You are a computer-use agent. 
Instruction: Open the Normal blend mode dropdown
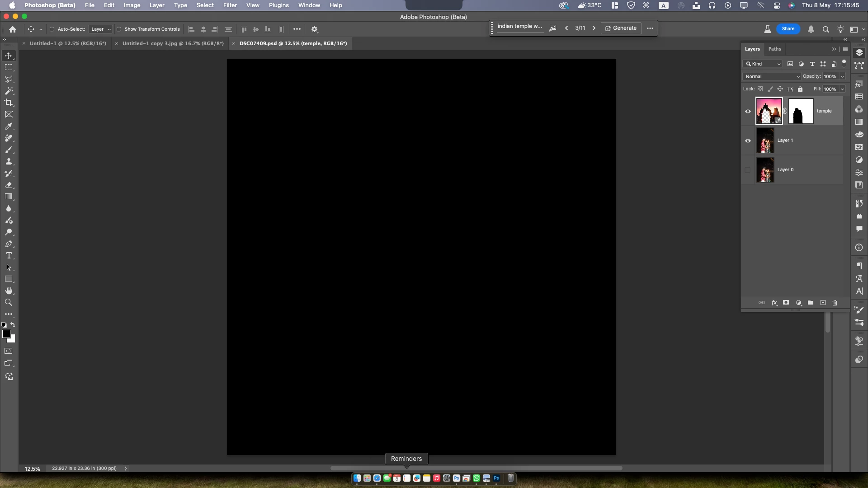pyautogui.click(x=772, y=77)
